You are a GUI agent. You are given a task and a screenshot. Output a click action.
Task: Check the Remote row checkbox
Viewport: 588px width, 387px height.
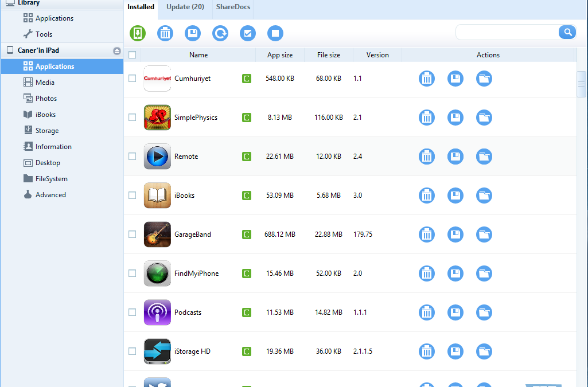[x=133, y=156]
